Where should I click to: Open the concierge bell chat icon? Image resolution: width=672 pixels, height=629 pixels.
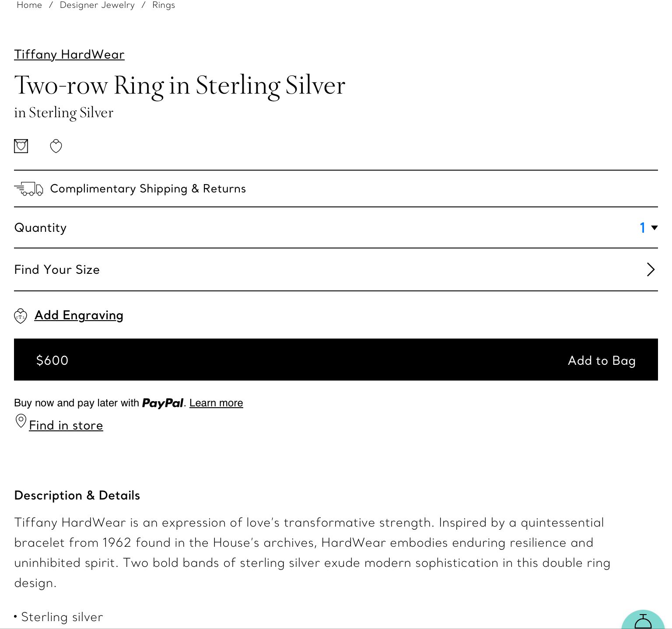[x=643, y=621]
